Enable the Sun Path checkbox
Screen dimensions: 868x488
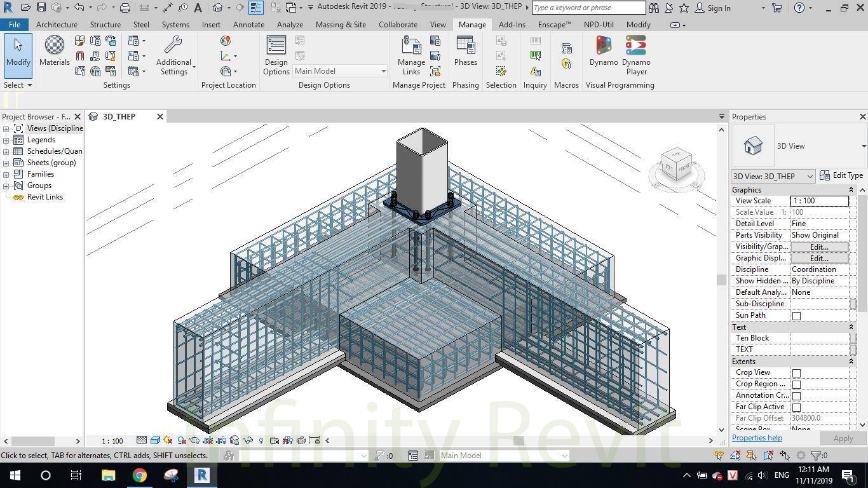coord(796,316)
